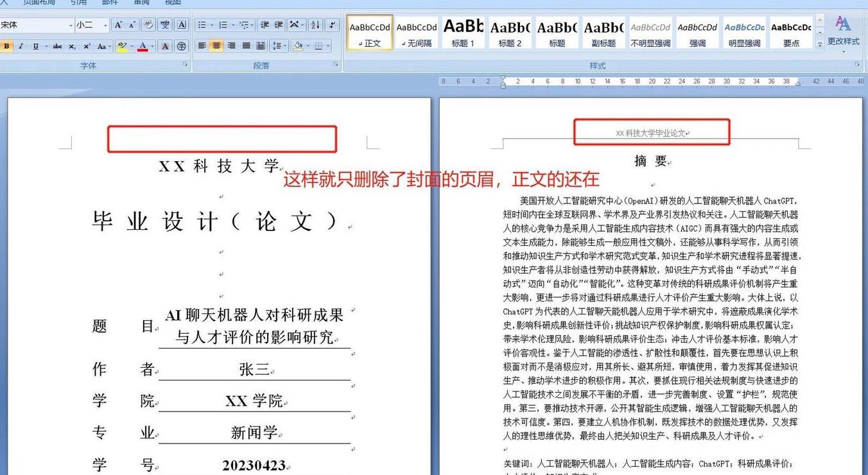This screenshot has height=475, width=868.
Task: Click the Borders icon
Action: click(318, 46)
